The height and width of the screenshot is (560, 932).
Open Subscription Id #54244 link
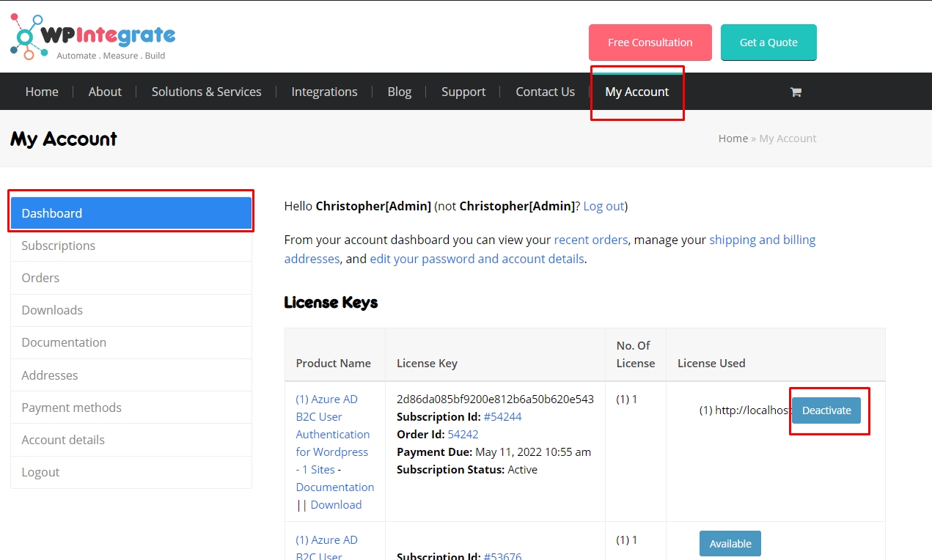click(x=502, y=417)
